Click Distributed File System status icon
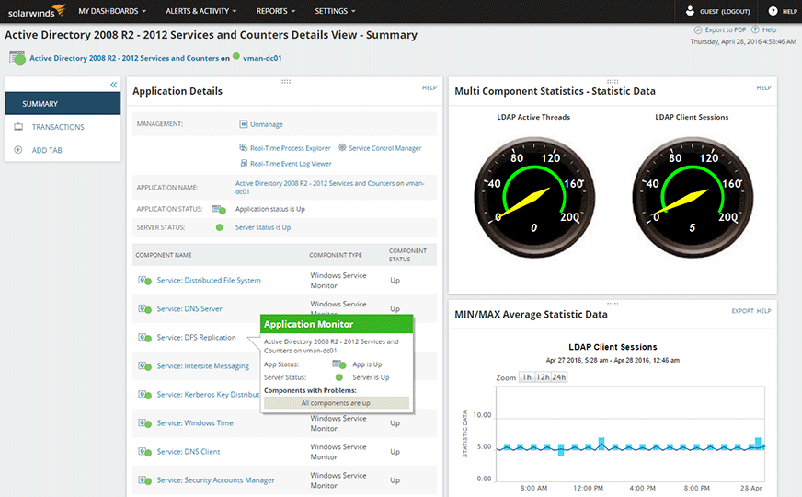 point(145,280)
